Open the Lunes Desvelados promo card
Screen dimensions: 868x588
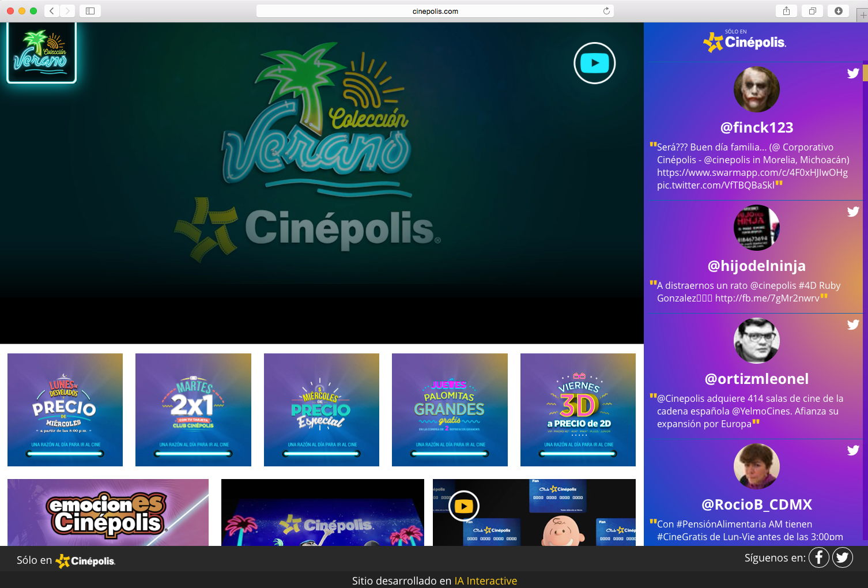65,410
